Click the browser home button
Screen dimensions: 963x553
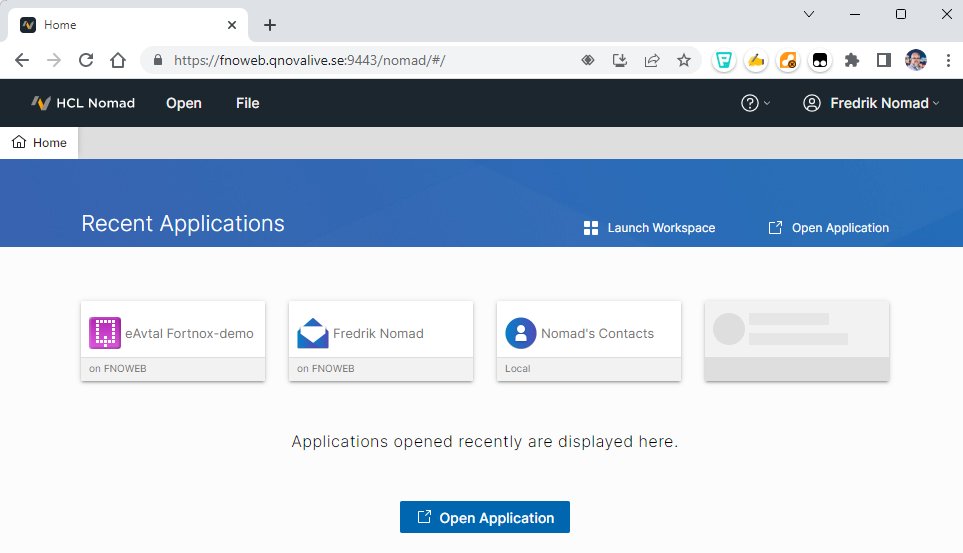pyautogui.click(x=118, y=60)
